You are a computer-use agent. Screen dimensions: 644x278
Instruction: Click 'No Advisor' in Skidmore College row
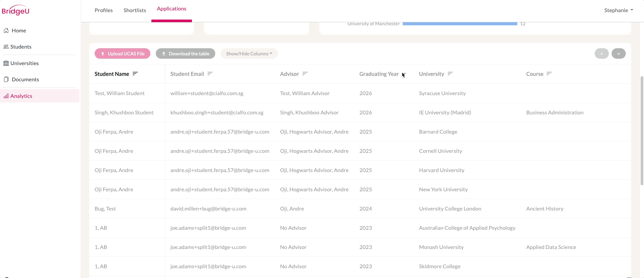click(x=293, y=266)
